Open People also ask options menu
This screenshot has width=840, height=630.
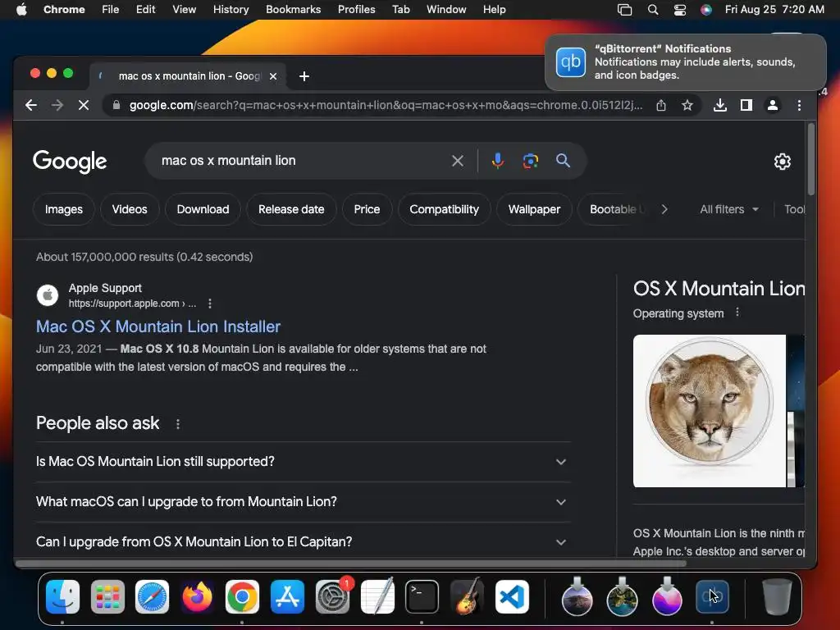[178, 424]
